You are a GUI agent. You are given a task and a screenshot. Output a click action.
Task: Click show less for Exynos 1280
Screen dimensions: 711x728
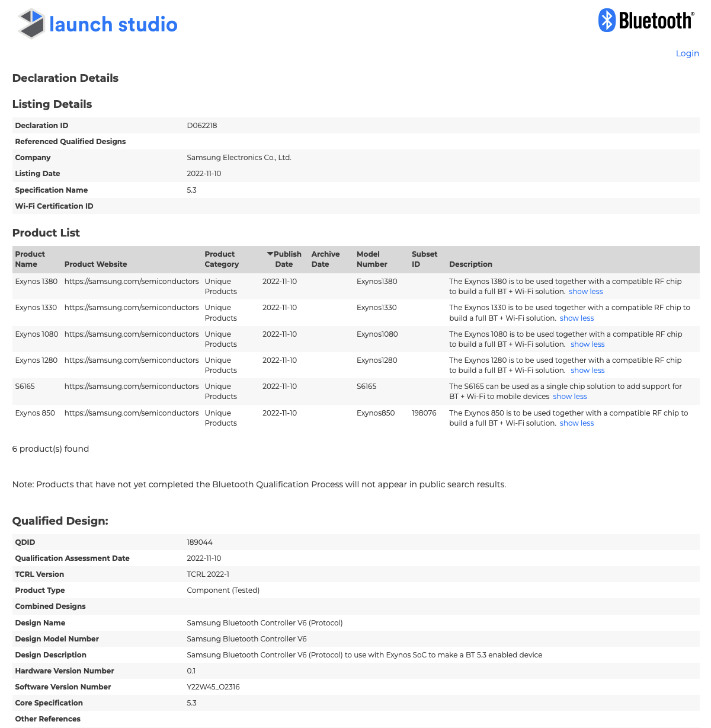587,370
